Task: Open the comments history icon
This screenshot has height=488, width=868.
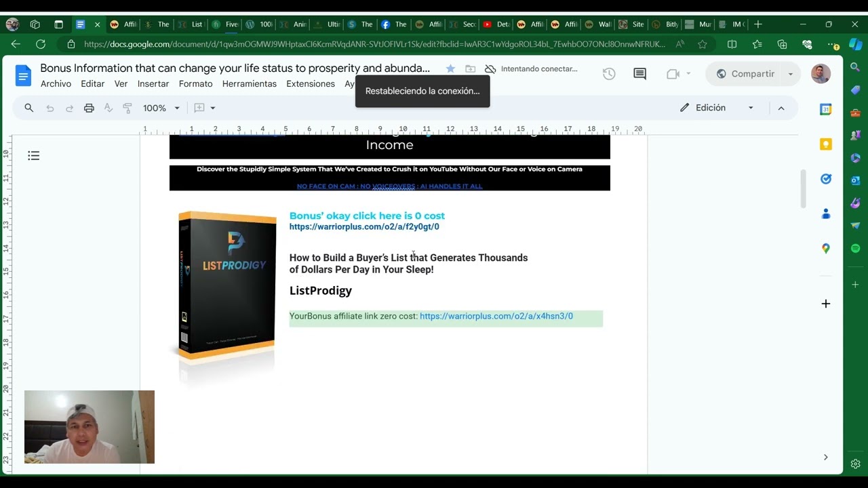Action: 639,74
